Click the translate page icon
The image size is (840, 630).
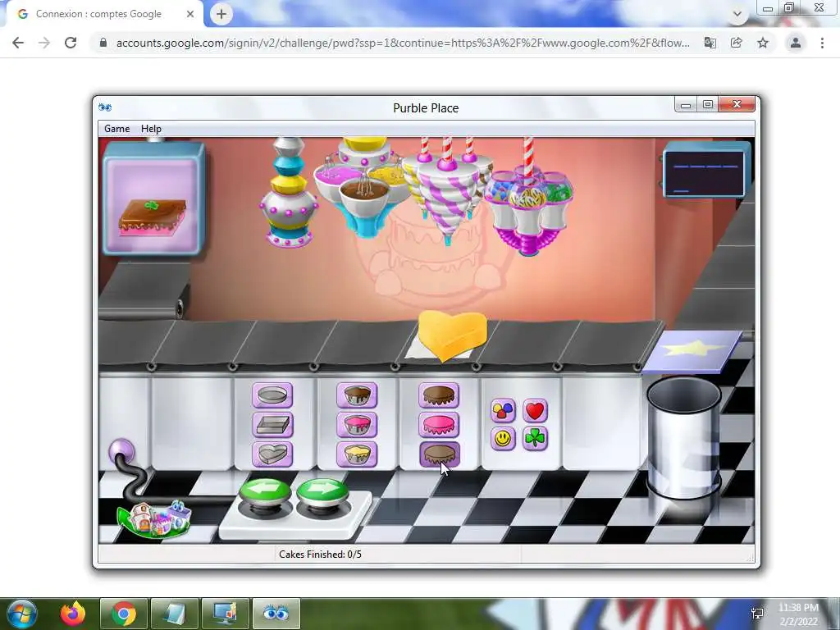coord(710,43)
